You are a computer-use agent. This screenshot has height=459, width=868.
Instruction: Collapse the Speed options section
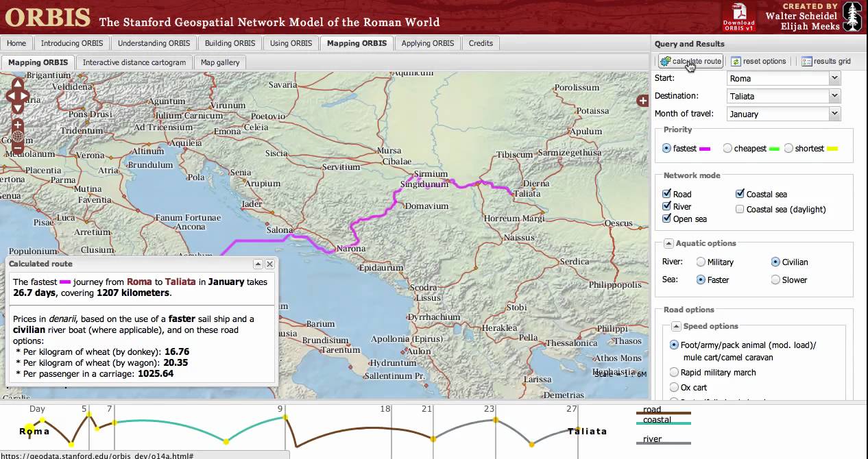pos(676,326)
